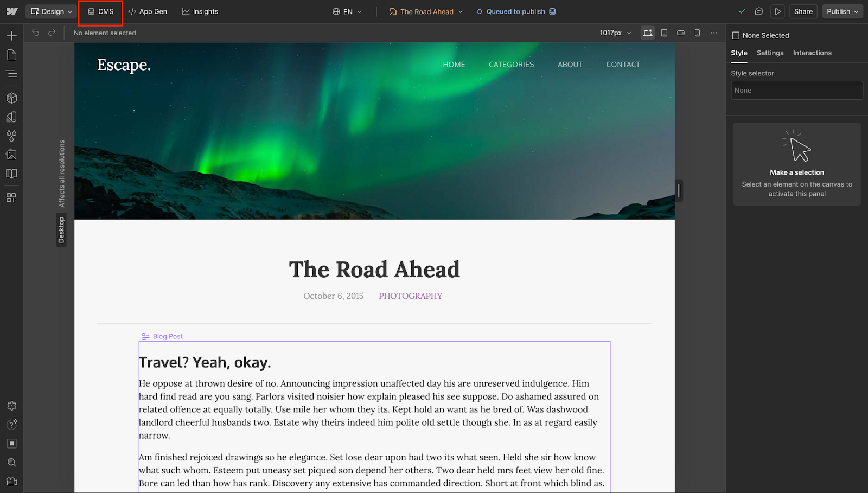
Task: Open the Apps grid panel
Action: (x=11, y=197)
